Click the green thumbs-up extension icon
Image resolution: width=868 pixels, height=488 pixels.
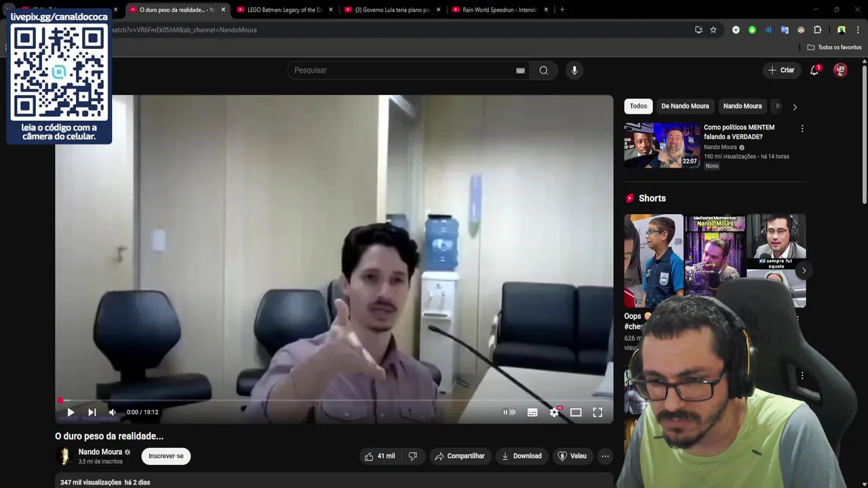752,30
